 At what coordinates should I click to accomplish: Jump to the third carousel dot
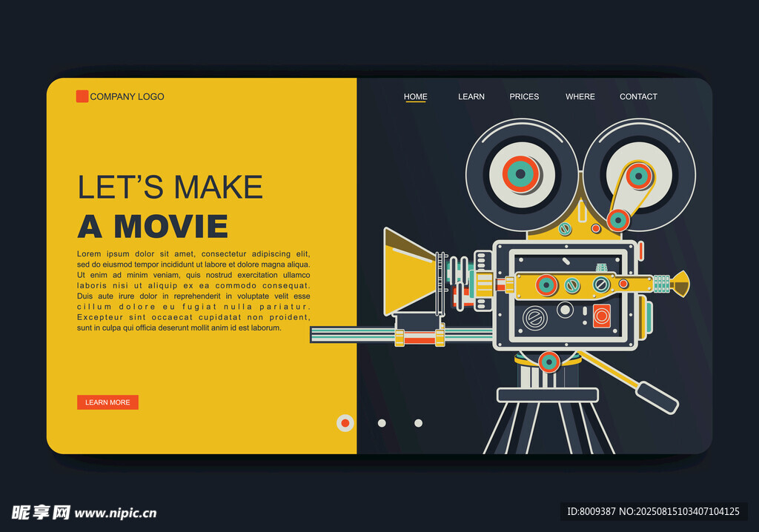pos(418,423)
